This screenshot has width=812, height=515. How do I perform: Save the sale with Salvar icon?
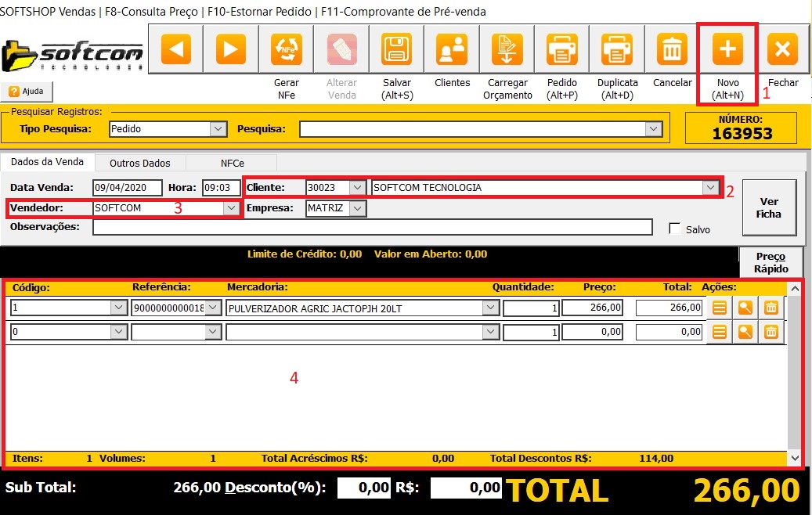[397, 50]
